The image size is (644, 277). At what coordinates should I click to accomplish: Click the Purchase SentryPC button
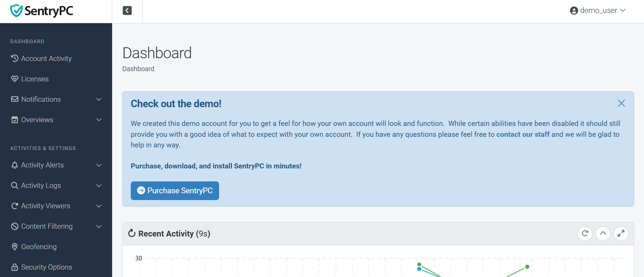click(x=175, y=191)
